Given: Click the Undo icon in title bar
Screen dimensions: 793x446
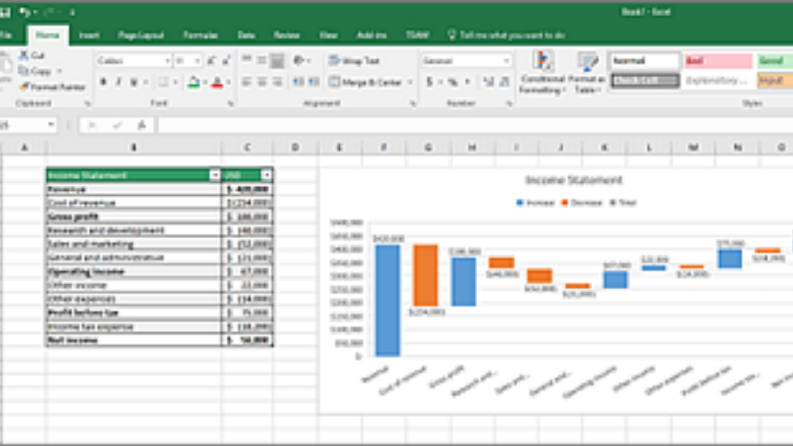Looking at the screenshot, I should (24, 12).
